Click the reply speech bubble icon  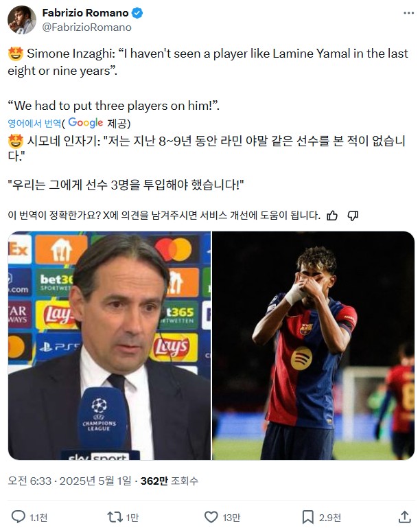pyautogui.click(x=18, y=516)
